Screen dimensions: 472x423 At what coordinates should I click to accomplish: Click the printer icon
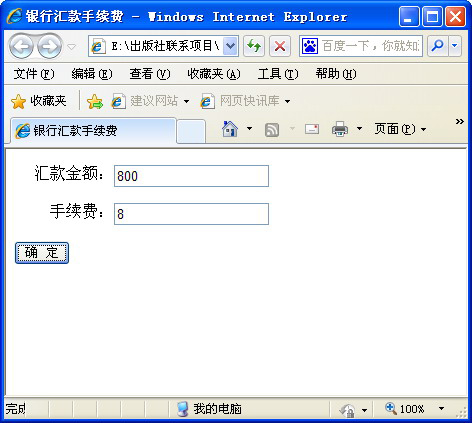pos(340,129)
